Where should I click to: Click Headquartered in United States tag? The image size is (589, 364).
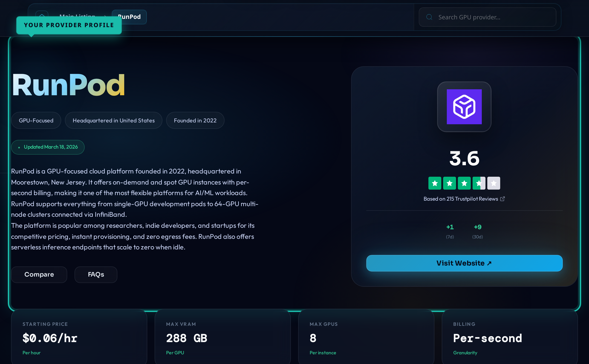114,120
